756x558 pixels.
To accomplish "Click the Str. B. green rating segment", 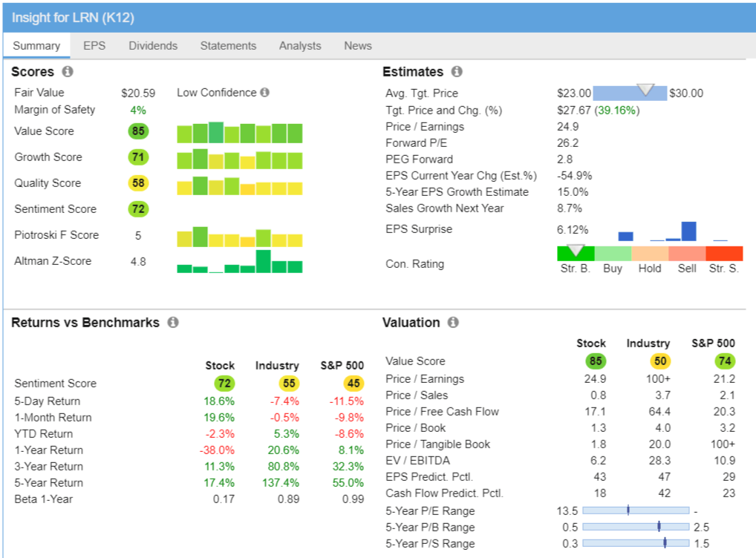I will click(576, 254).
